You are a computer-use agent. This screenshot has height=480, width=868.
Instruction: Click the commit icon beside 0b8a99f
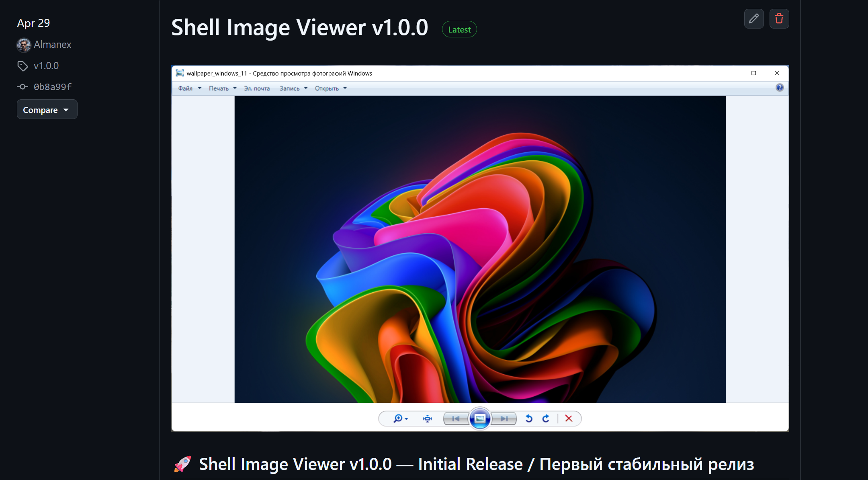coord(23,87)
